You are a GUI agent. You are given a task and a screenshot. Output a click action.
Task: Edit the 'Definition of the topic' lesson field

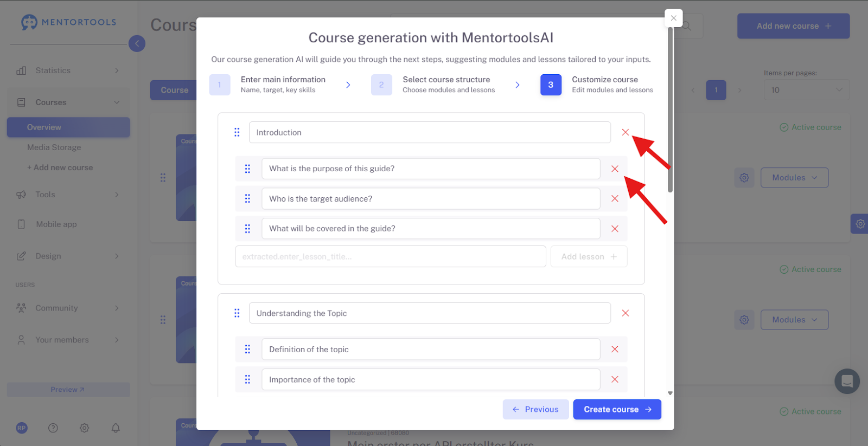pyautogui.click(x=431, y=350)
